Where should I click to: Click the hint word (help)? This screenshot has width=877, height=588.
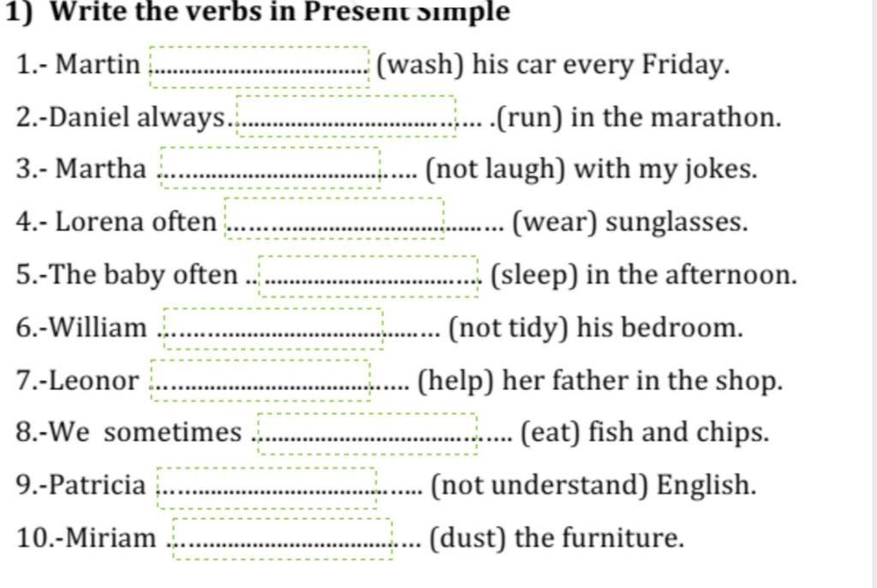(456, 380)
